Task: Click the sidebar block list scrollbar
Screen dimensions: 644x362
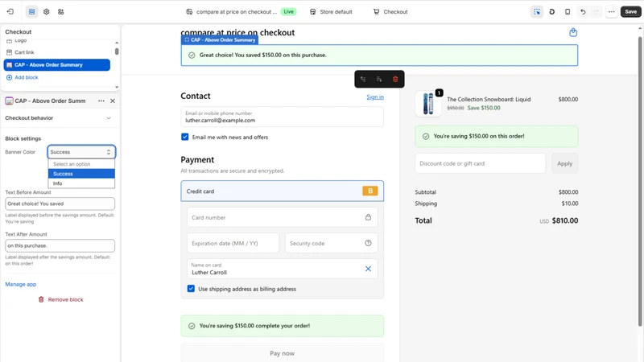Action: coord(117,51)
